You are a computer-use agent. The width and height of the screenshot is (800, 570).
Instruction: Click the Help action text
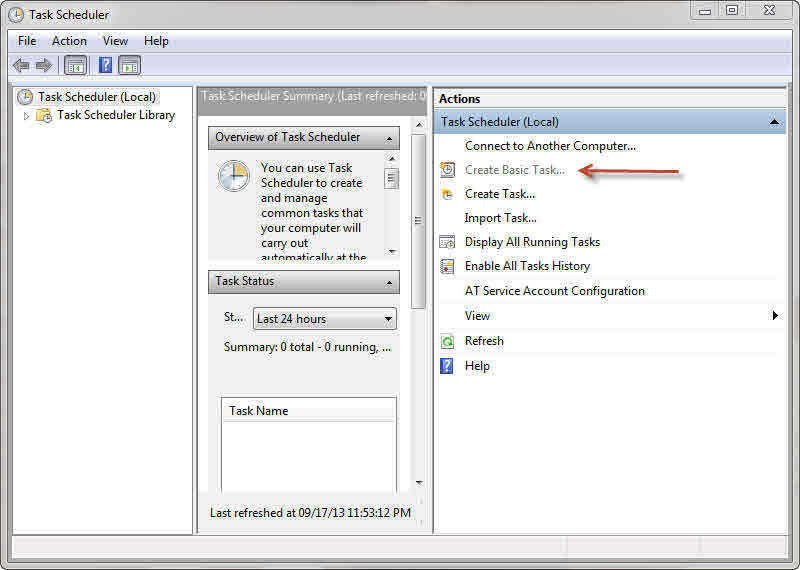coord(477,366)
